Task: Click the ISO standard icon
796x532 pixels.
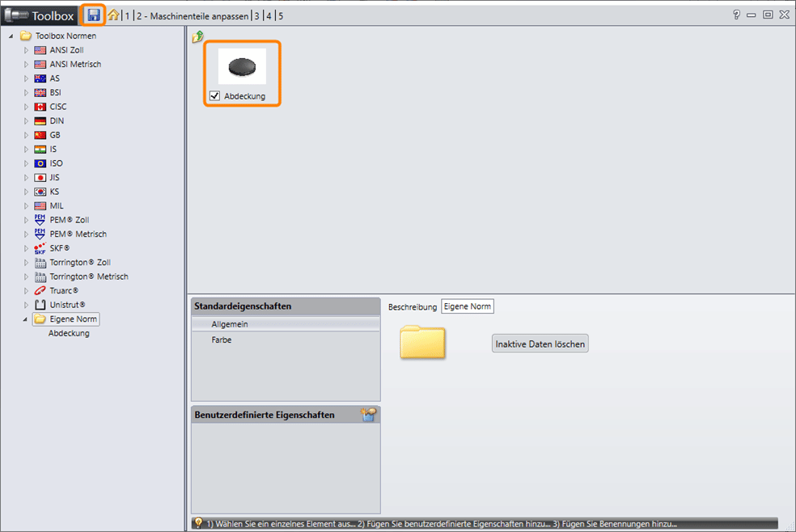Action: (x=39, y=163)
